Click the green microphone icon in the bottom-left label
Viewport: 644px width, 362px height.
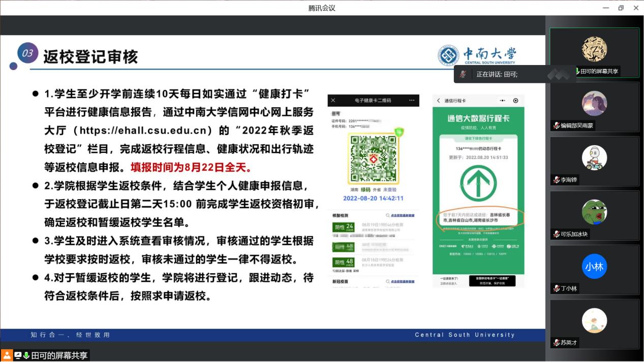coord(26,356)
